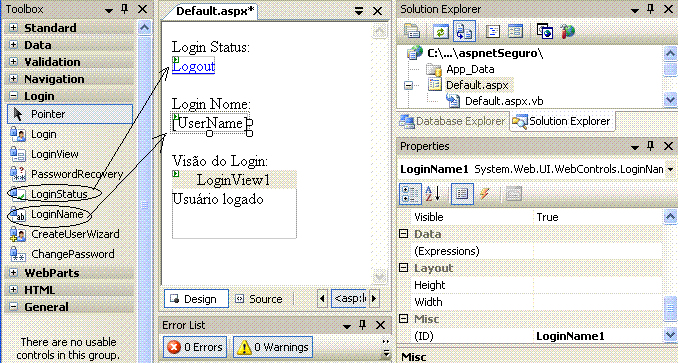Screen dimensions: 678x363
Task: Open the LoginView1 smart tag glyph
Action: pyautogui.click(x=176, y=174)
